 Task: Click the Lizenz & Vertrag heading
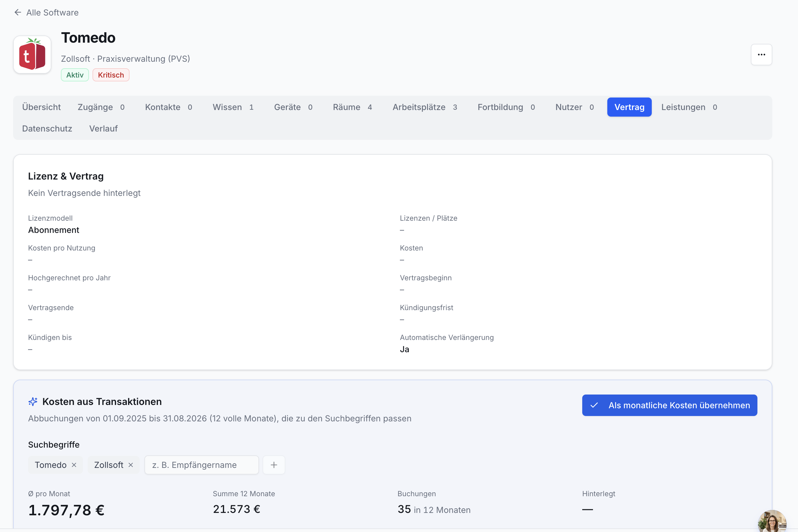point(66,176)
